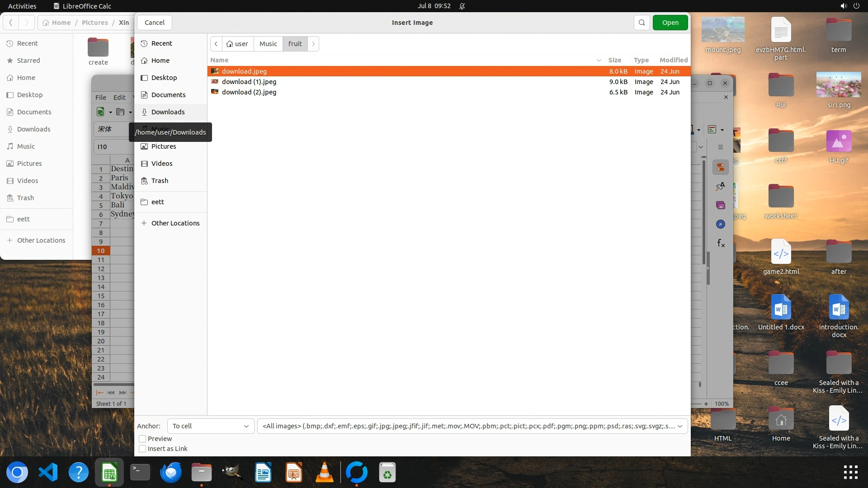Expand the All images file type filter

coord(472,426)
